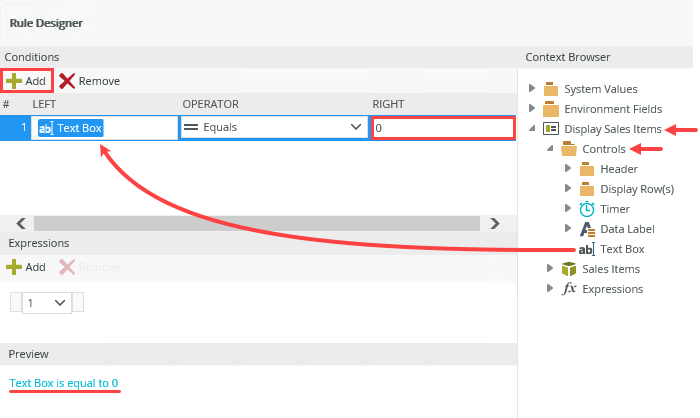Click the Display Sales Items view icon
Screen dimensions: 700x418
(x=551, y=129)
